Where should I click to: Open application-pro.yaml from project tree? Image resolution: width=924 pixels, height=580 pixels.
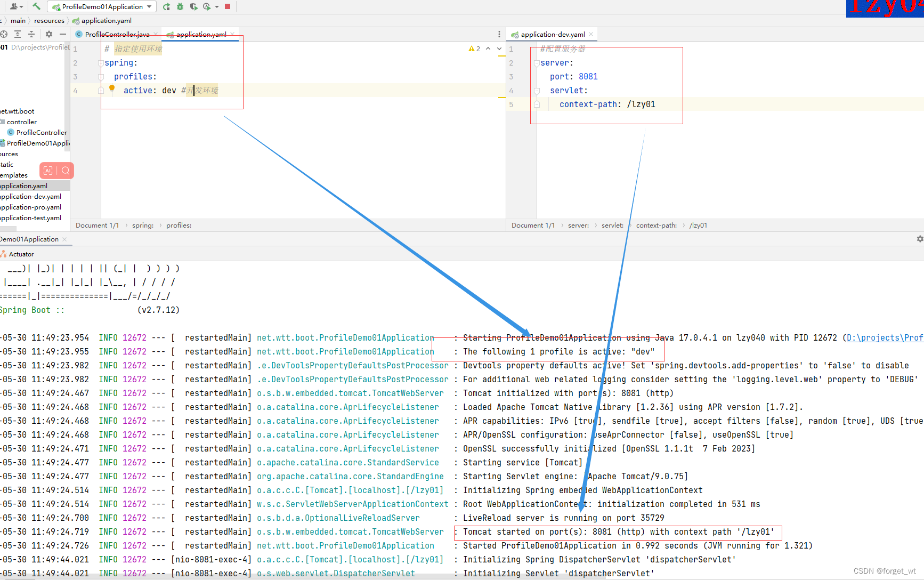tap(31, 207)
